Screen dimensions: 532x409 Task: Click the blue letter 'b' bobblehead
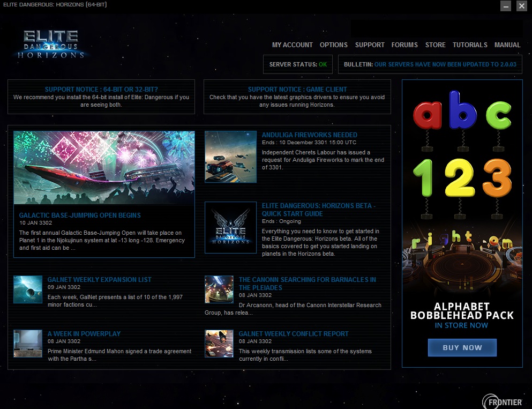463,110
